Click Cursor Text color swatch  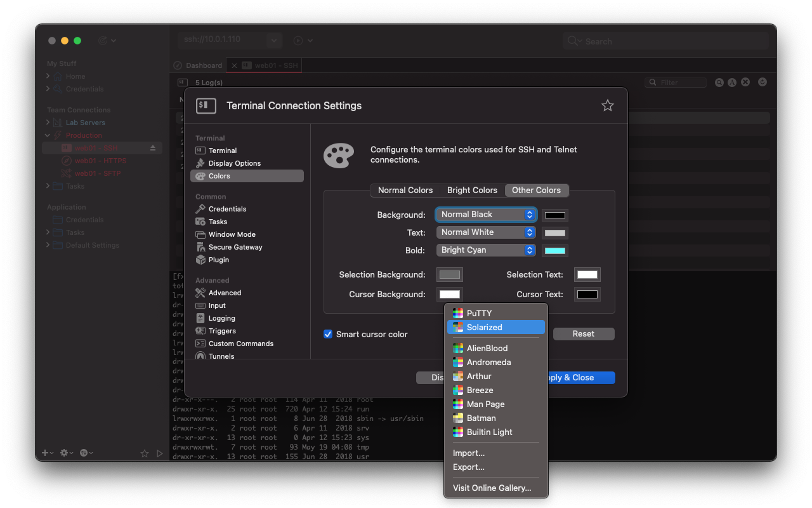tap(587, 294)
